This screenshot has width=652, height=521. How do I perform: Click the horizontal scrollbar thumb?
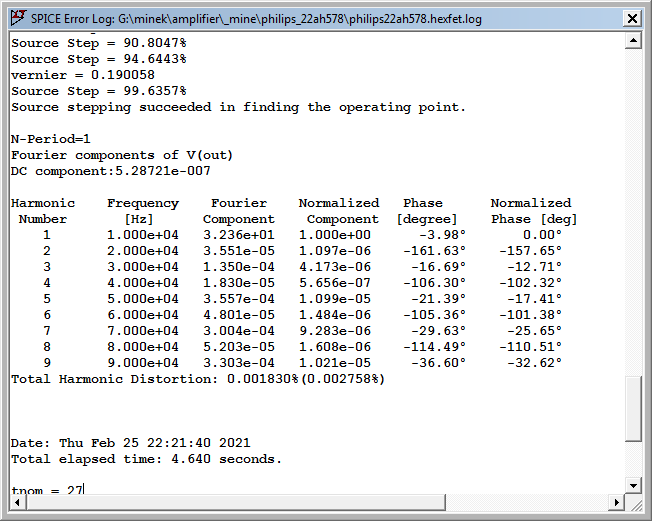pyautogui.click(x=236, y=502)
